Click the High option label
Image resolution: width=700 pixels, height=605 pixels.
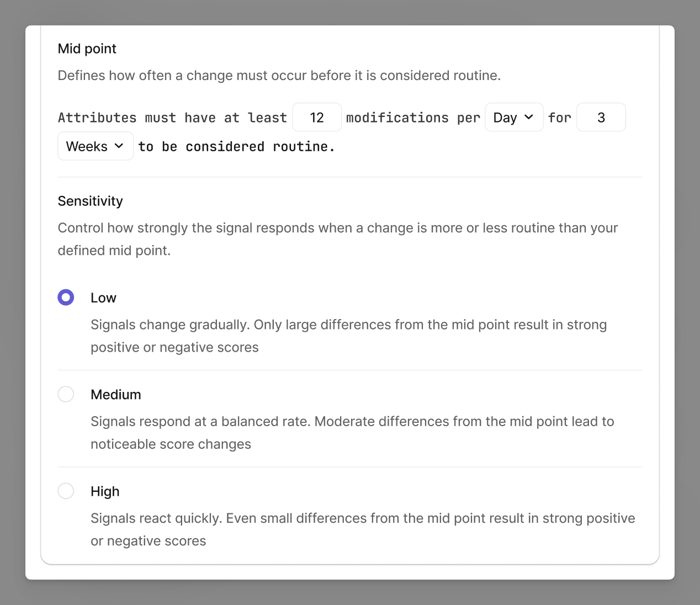click(105, 491)
